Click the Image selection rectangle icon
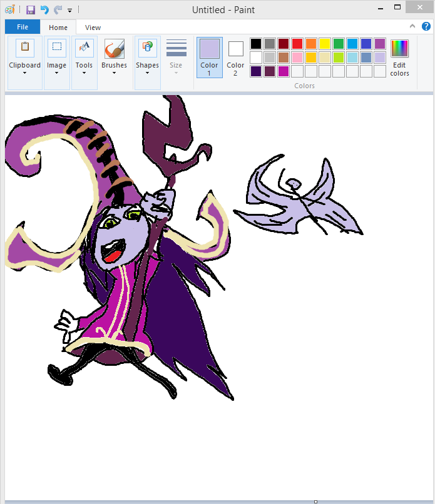 (57, 48)
